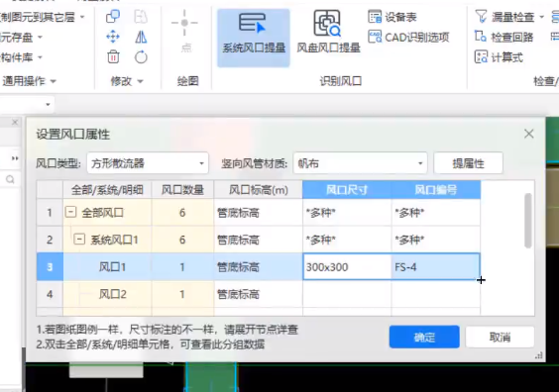The image size is (559, 392).
Task: Click the mirror tool icon
Action: tap(141, 37)
